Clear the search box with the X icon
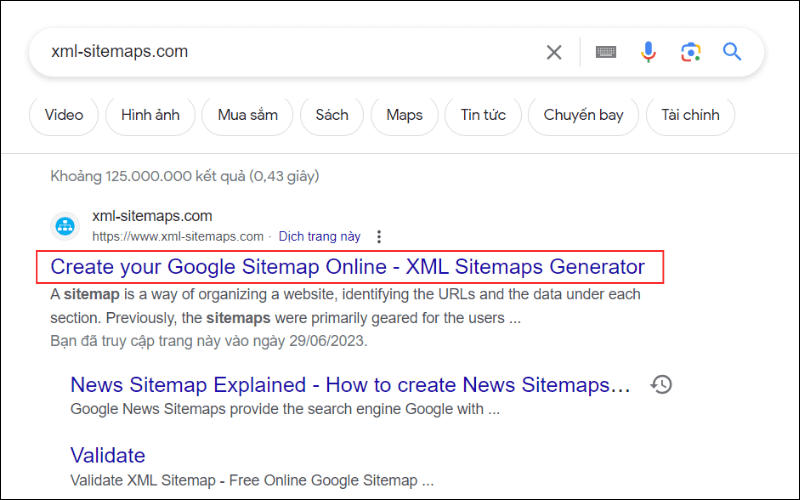Viewport: 800px width, 500px height. 554,52
